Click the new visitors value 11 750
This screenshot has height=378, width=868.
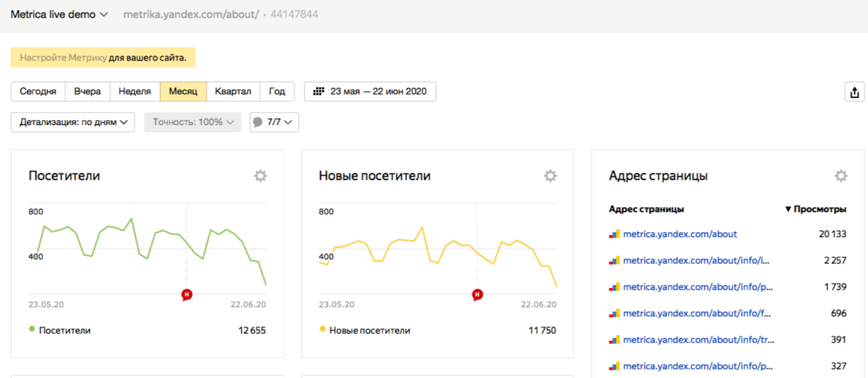[543, 330]
